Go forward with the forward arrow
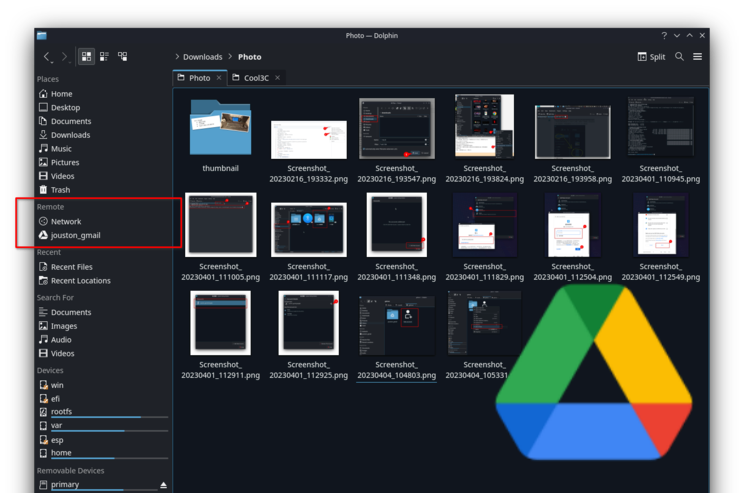The width and height of the screenshot is (744, 493). (65, 57)
